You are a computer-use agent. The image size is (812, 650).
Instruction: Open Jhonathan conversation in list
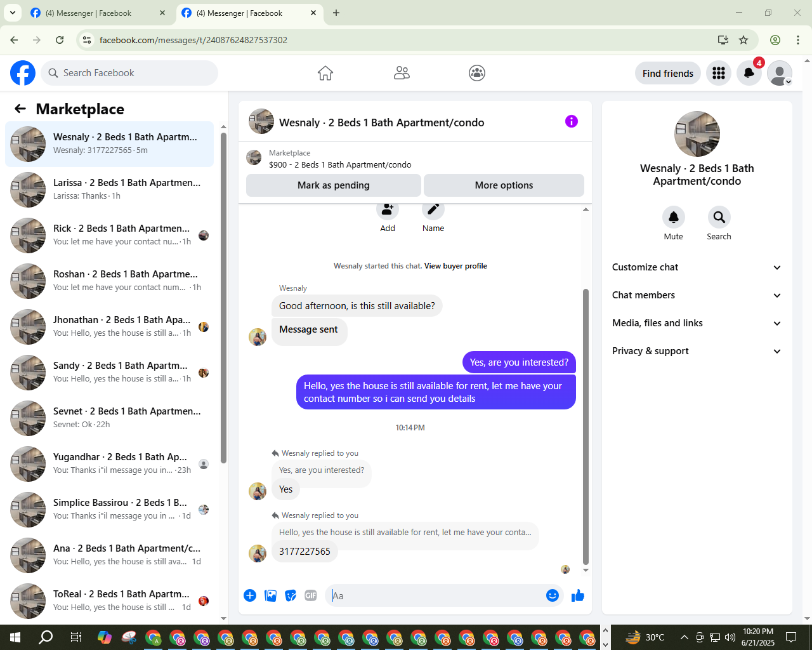click(110, 327)
